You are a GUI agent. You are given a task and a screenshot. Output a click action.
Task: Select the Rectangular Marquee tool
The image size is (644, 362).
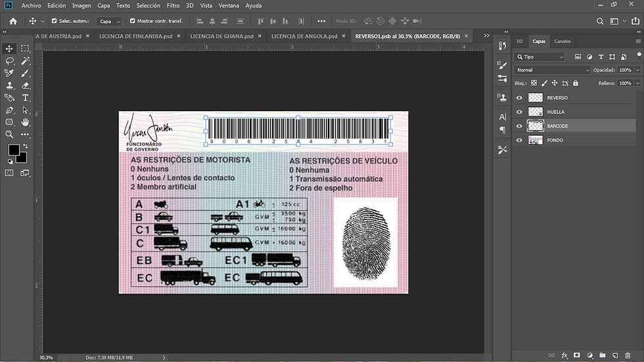point(25,49)
